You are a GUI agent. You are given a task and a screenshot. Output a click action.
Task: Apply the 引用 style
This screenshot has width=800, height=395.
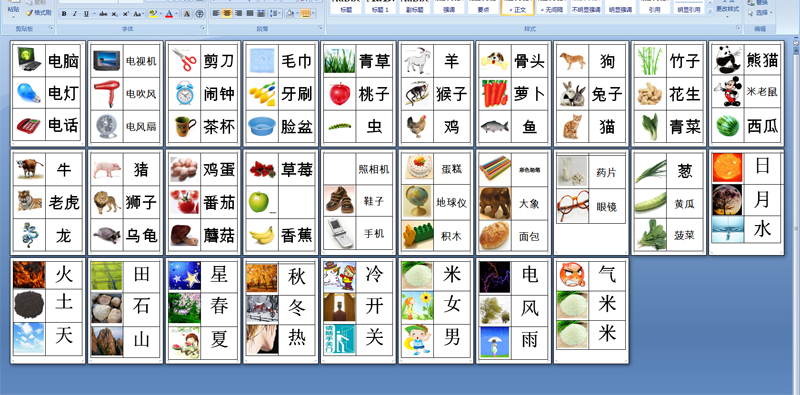tap(655, 7)
